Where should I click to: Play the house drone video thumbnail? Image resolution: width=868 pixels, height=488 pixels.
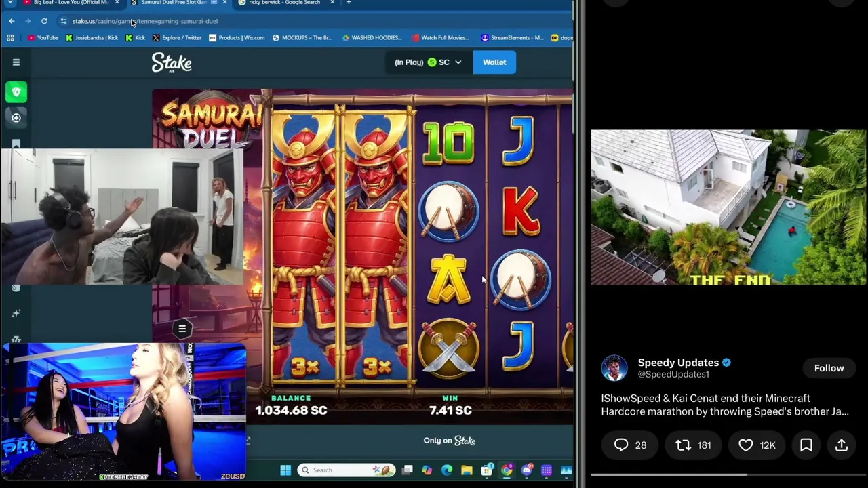728,207
